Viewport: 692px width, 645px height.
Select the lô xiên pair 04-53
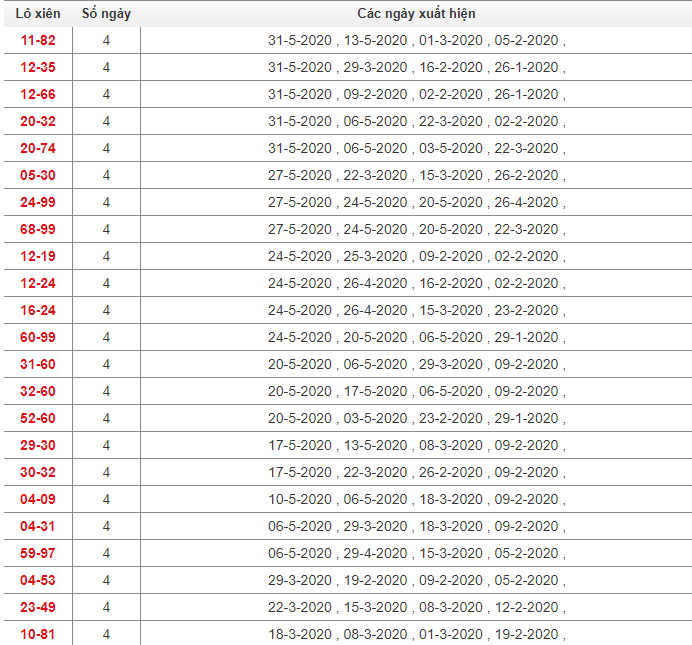(x=38, y=580)
